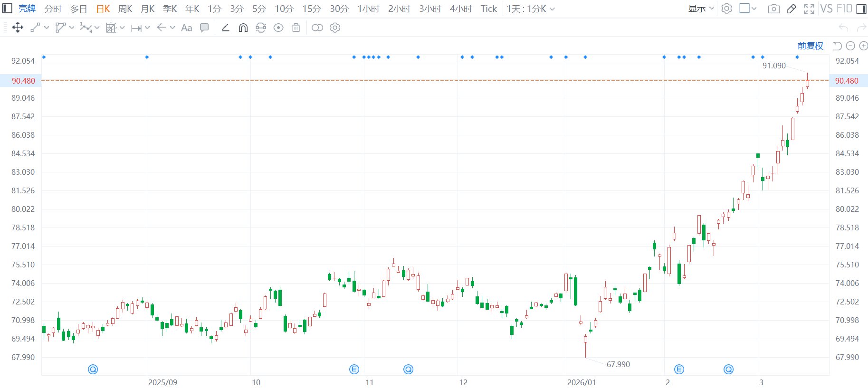Take a chart screenshot with camera icon
Screen dimensions: 868x389
click(773, 9)
